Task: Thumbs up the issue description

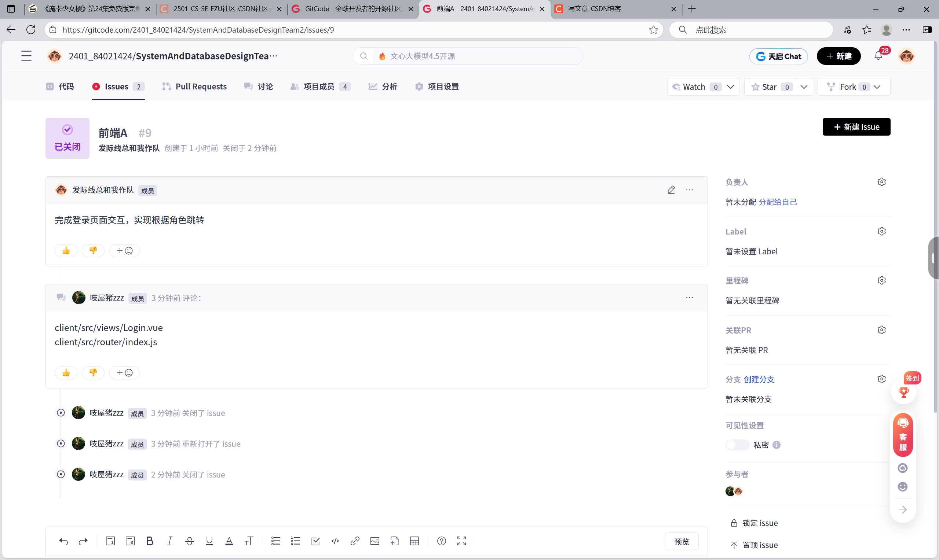Action: tap(66, 251)
